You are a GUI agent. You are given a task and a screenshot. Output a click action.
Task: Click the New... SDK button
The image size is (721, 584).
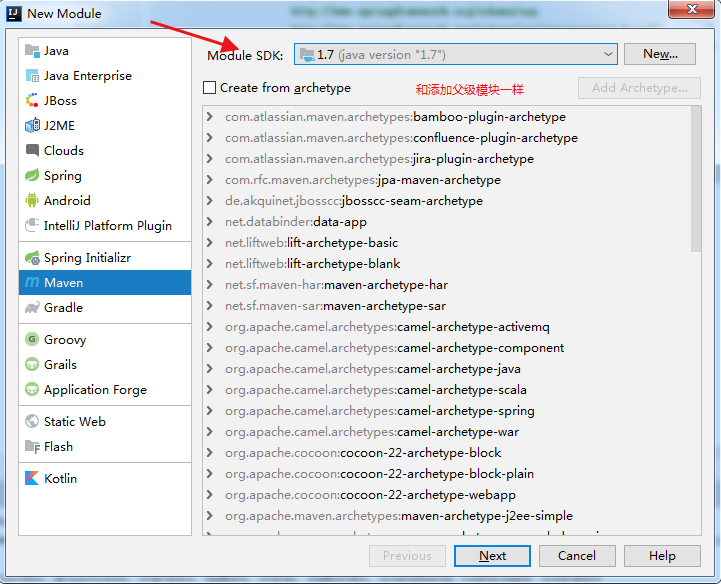[x=660, y=54]
